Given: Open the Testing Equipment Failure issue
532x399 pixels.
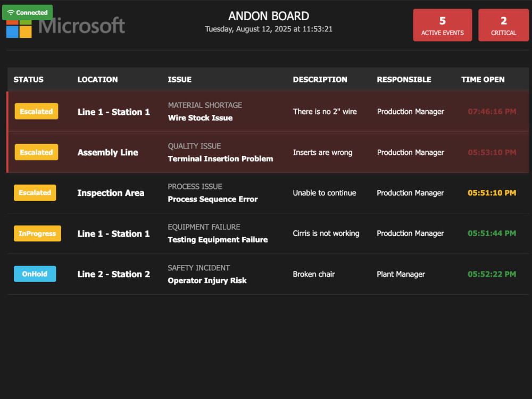Looking at the screenshot, I should pyautogui.click(x=218, y=240).
